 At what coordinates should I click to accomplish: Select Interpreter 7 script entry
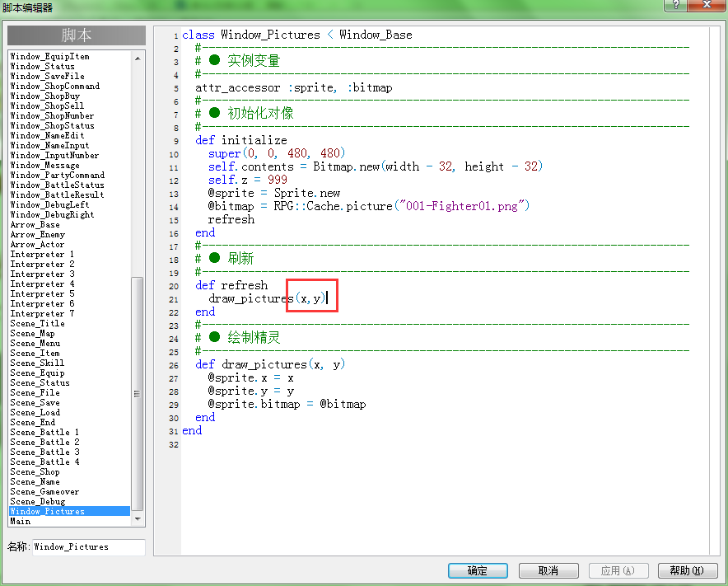(42, 313)
